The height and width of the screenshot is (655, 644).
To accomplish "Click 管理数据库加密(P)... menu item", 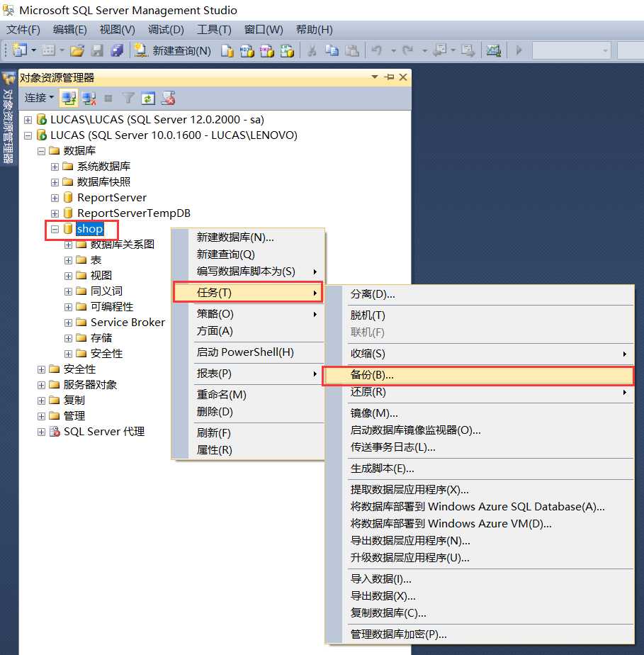I will point(480,634).
